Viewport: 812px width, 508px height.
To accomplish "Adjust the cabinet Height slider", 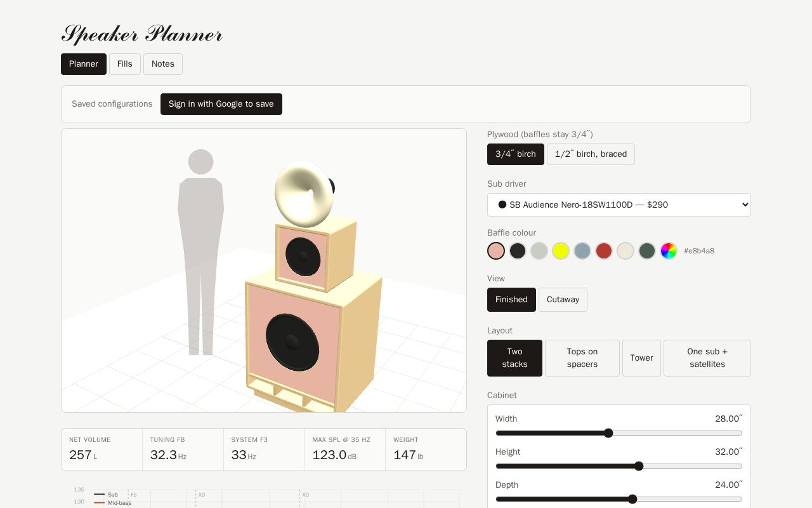I will point(619,466).
